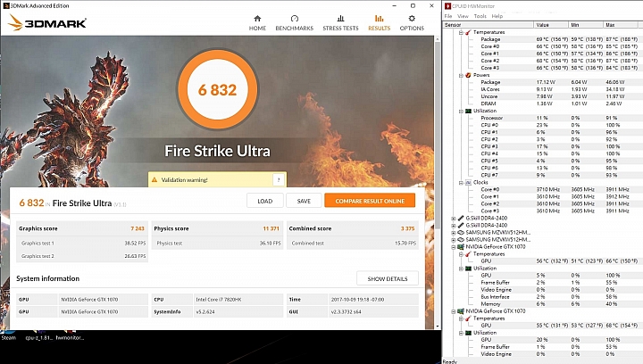
Task: Click the validation warning question mark button
Action: [x=279, y=179]
